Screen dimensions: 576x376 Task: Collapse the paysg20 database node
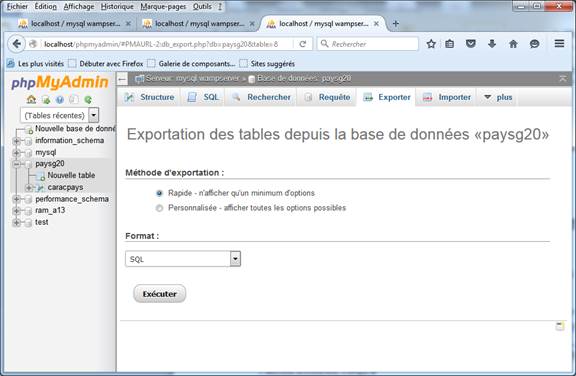click(16, 164)
